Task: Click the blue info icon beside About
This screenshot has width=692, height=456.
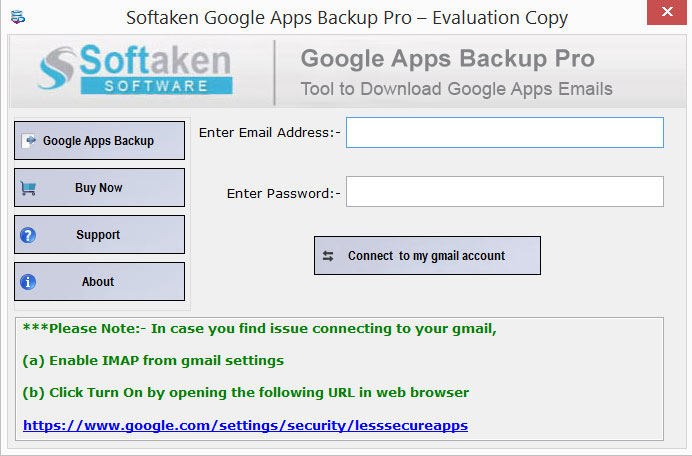Action: (x=28, y=282)
